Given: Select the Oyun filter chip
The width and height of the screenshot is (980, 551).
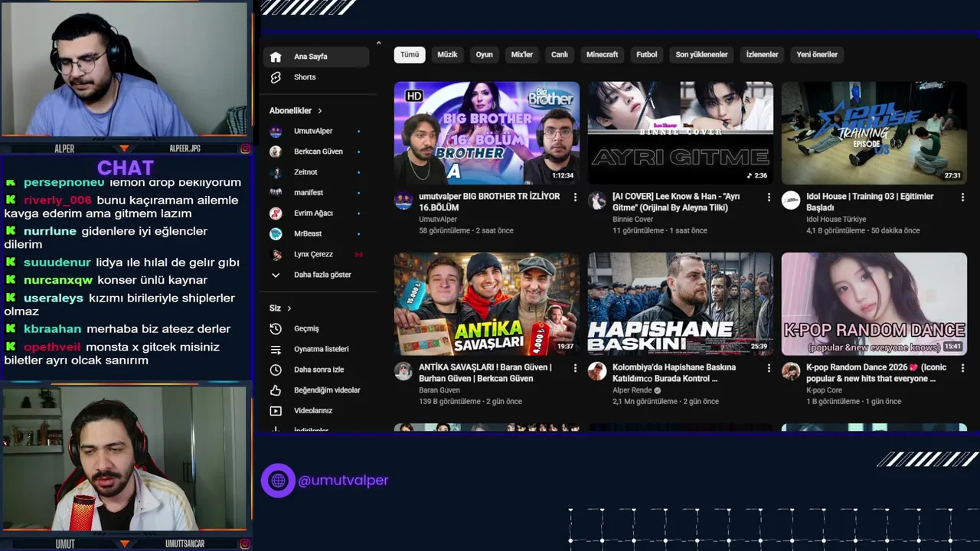Looking at the screenshot, I should [x=485, y=54].
